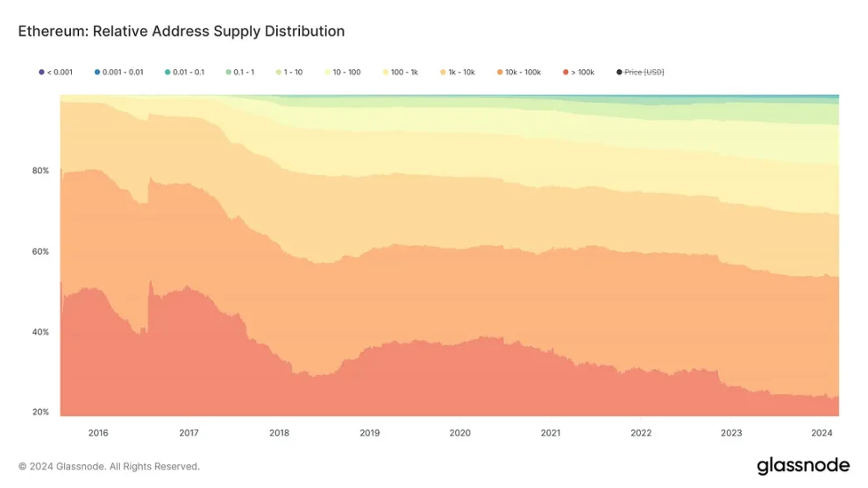Click the 80% y-axis label
The width and height of the screenshot is (868, 488).
click(40, 171)
